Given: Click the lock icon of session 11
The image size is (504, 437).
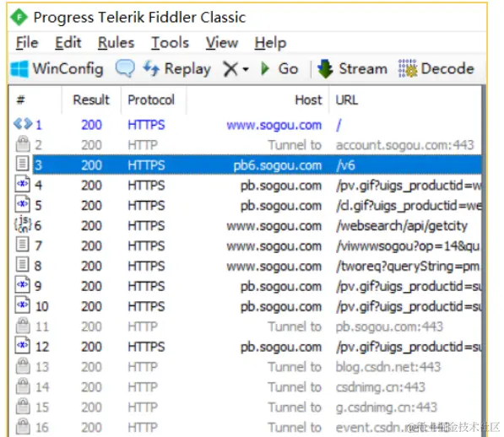Looking at the screenshot, I should [x=23, y=326].
